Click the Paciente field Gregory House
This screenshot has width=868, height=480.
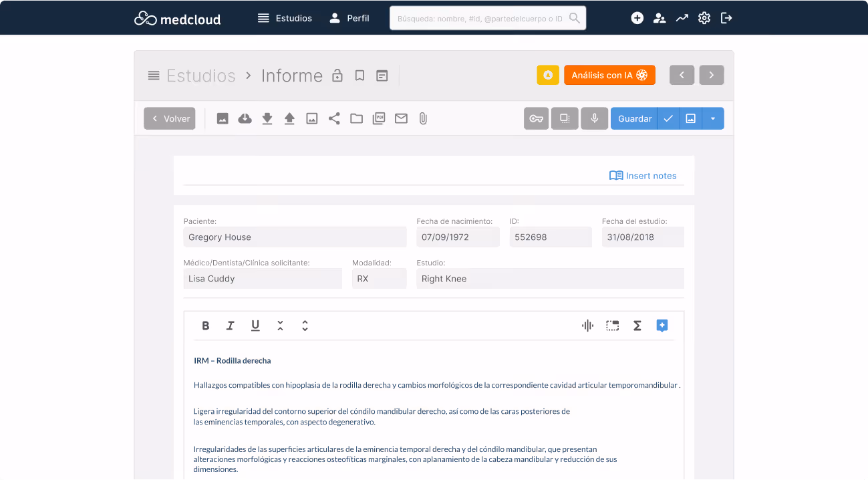click(x=295, y=237)
